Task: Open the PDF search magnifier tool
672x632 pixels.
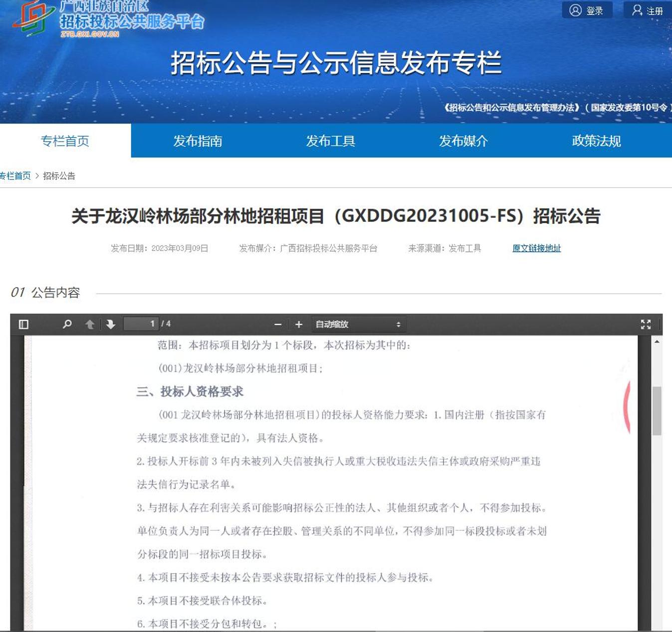Action: click(x=67, y=324)
